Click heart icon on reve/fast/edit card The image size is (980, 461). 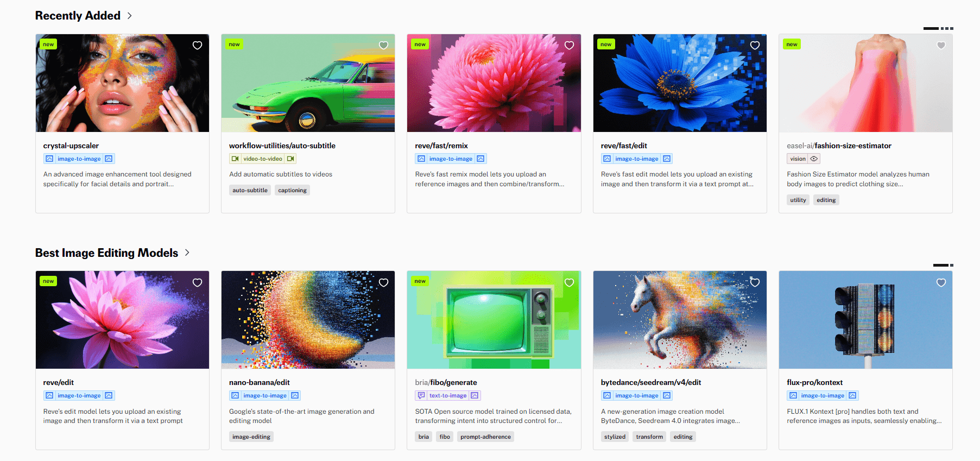click(755, 46)
